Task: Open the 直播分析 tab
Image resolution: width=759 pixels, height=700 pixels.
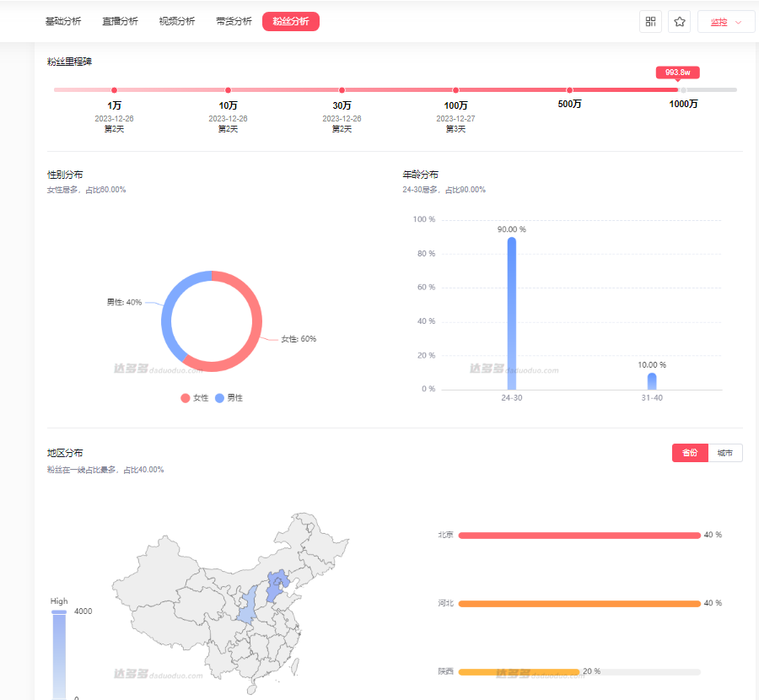Action: [x=120, y=22]
